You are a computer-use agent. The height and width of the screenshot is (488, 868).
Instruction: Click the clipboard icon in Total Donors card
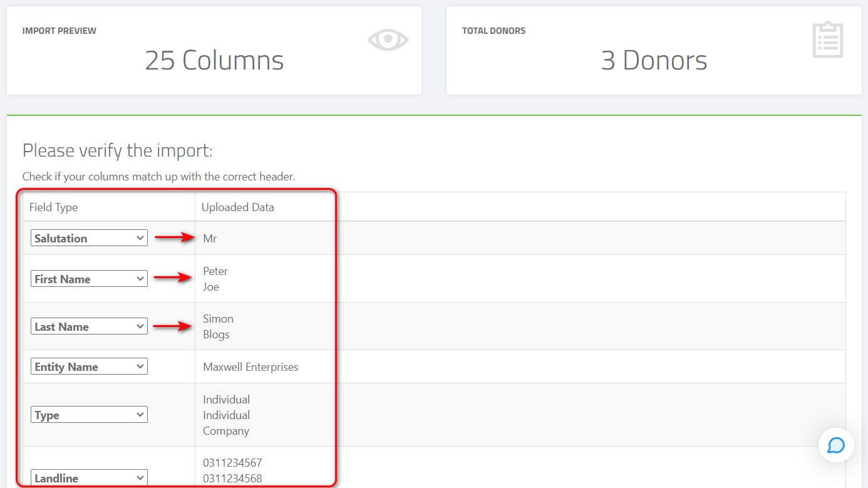(828, 39)
